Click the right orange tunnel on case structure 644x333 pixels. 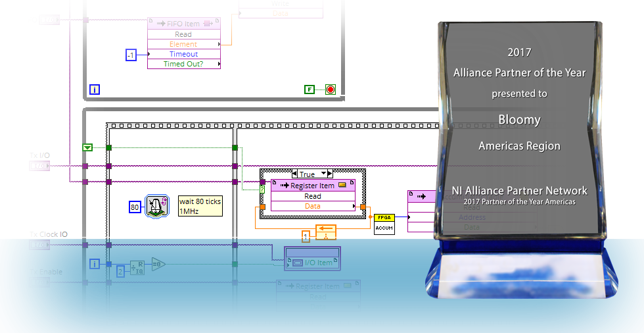363,207
